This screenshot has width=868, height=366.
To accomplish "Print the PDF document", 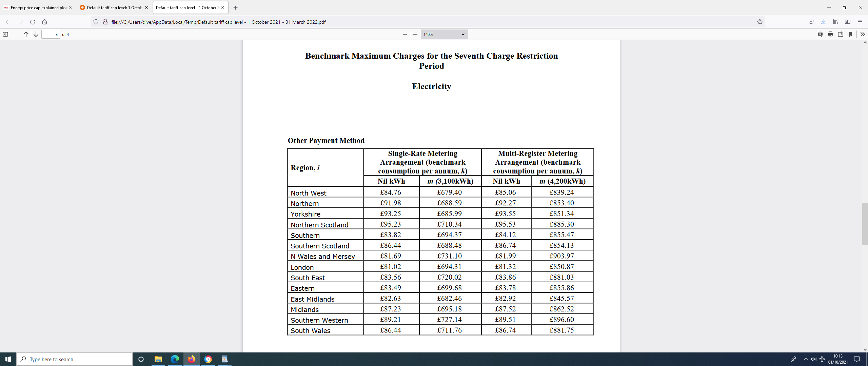I will click(830, 34).
